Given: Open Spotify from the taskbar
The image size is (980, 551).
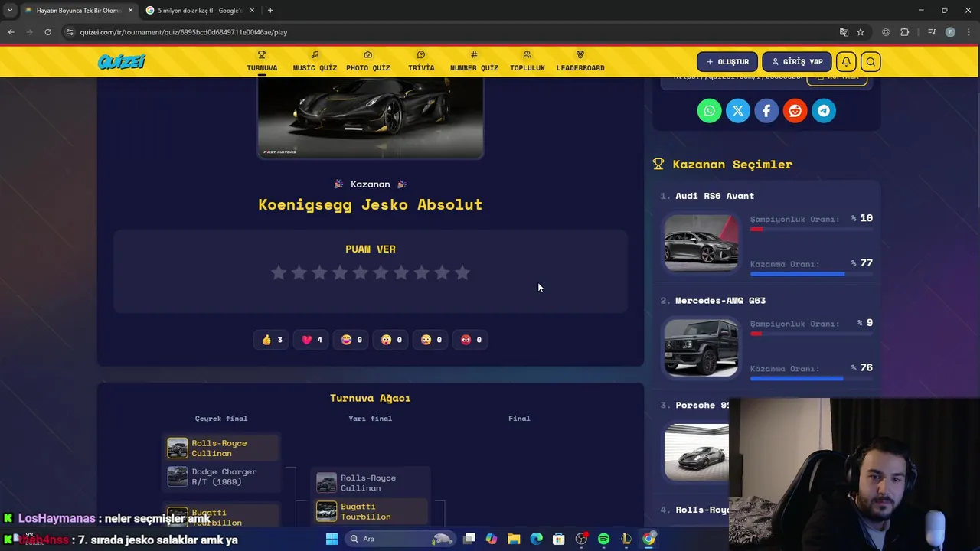Looking at the screenshot, I should [603, 539].
